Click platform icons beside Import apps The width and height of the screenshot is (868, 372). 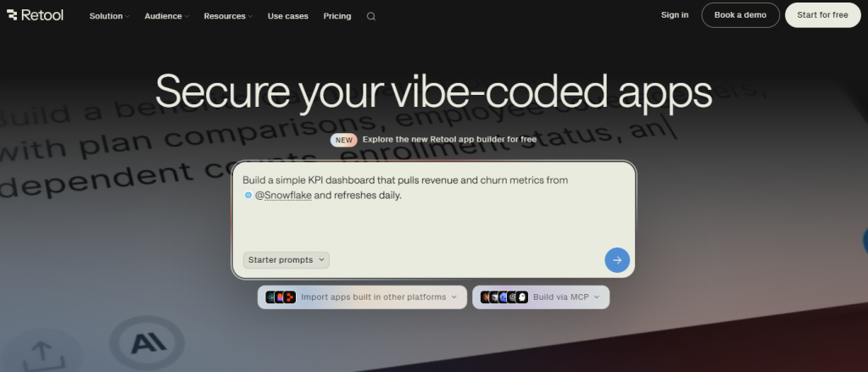pyautogui.click(x=281, y=297)
